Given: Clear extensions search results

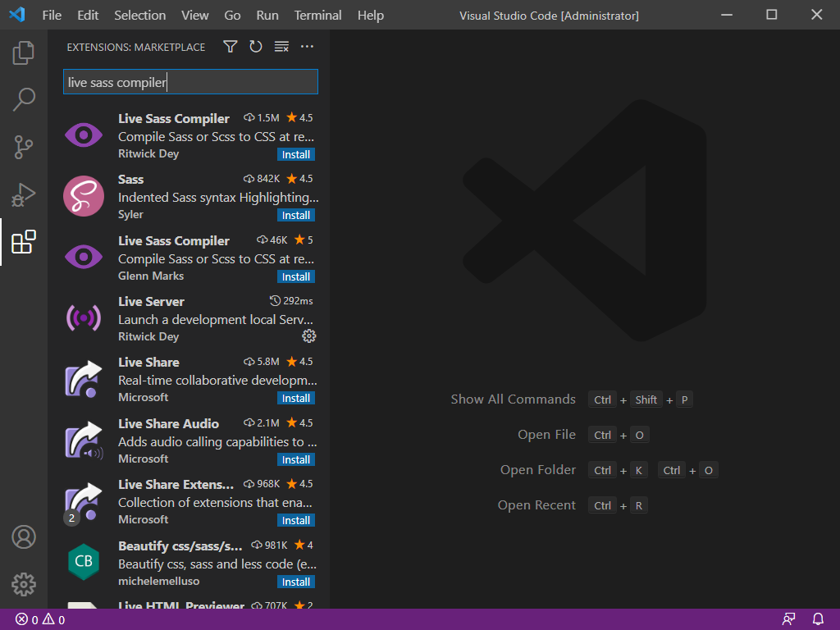Looking at the screenshot, I should coord(281,47).
